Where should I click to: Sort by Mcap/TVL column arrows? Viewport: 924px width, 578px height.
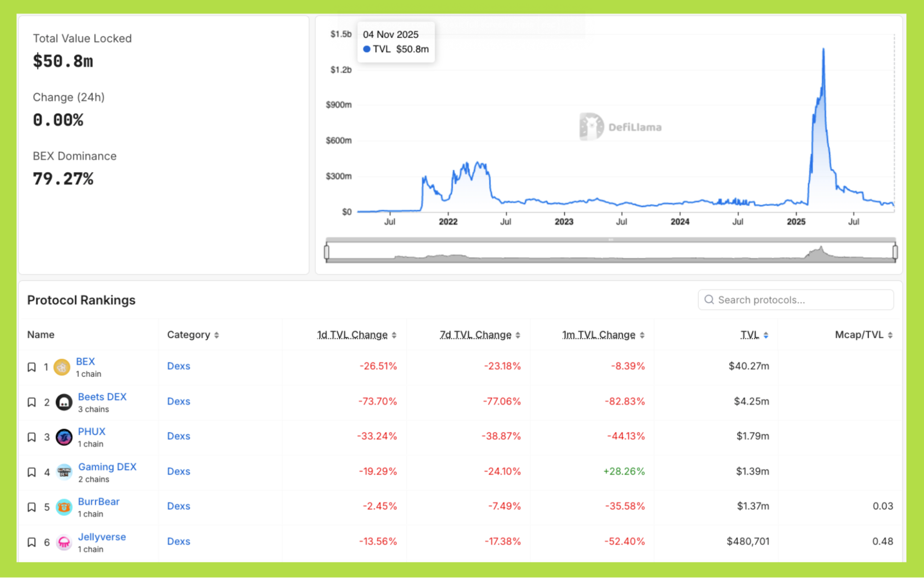pos(890,335)
